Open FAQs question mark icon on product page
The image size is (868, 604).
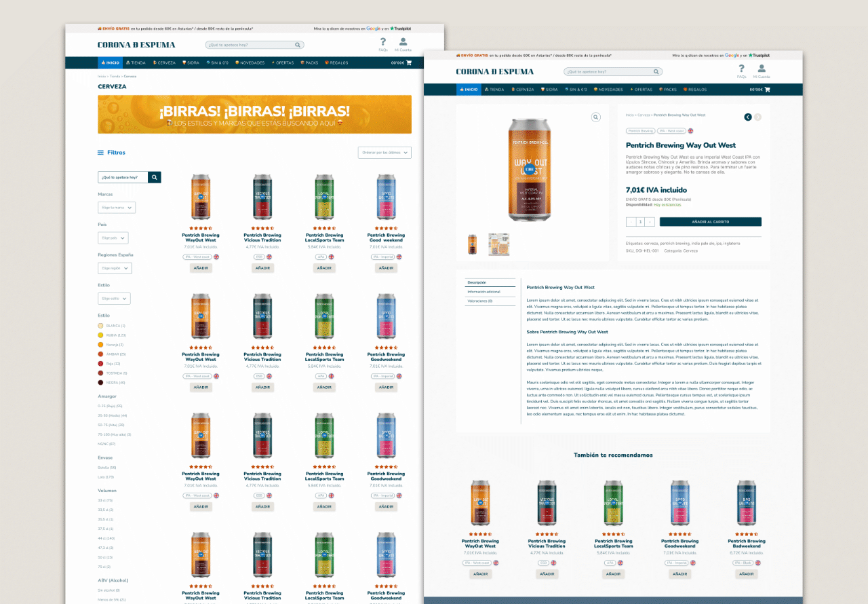[741, 69]
